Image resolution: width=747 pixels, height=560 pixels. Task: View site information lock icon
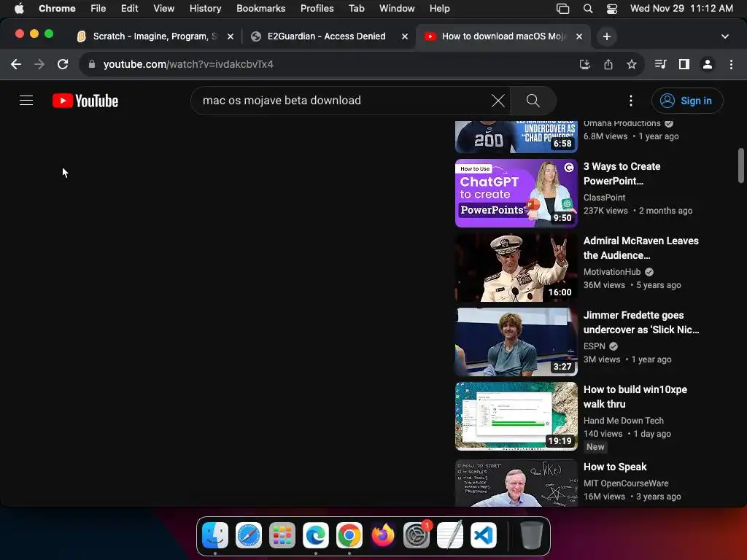click(92, 64)
